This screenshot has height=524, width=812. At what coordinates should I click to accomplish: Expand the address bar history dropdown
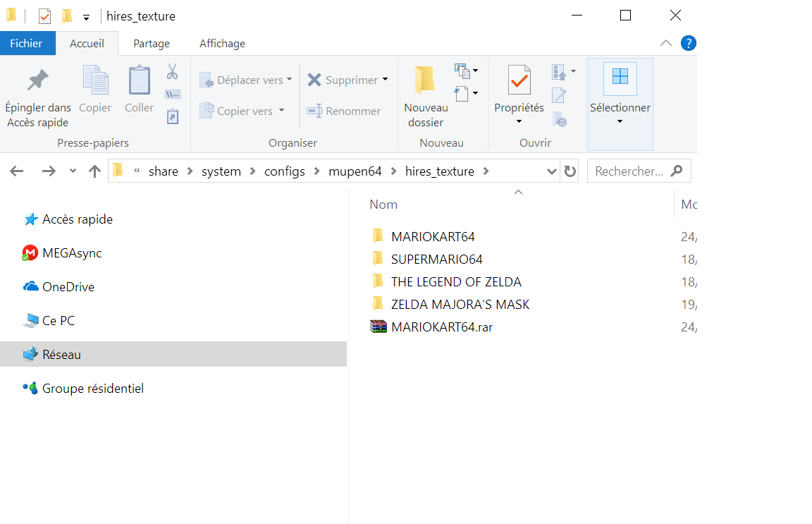[551, 171]
